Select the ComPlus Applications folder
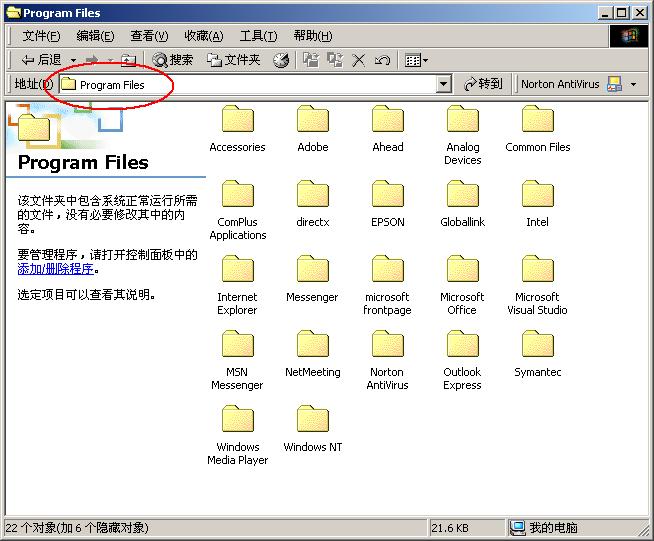 pos(238,211)
